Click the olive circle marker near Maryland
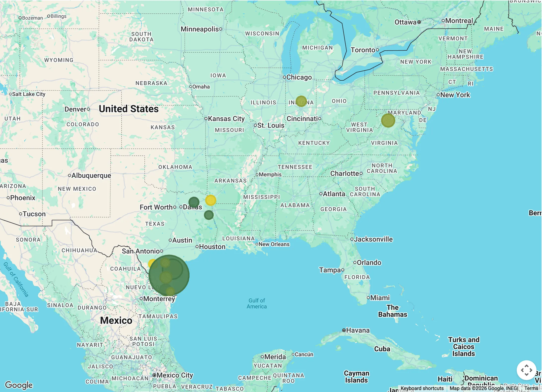 388,120
